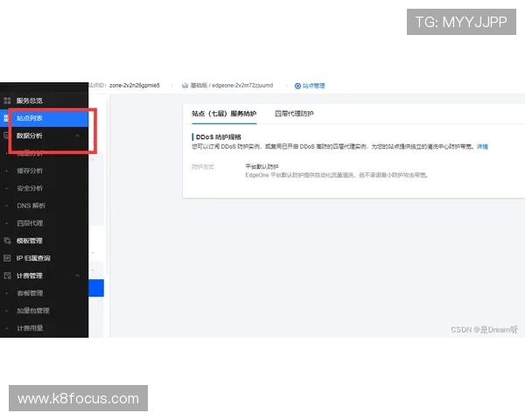Viewport: 525px width, 420px height.
Task: Click the edgeone-2v2m72zjuumd plan text
Action: [x=242, y=86]
